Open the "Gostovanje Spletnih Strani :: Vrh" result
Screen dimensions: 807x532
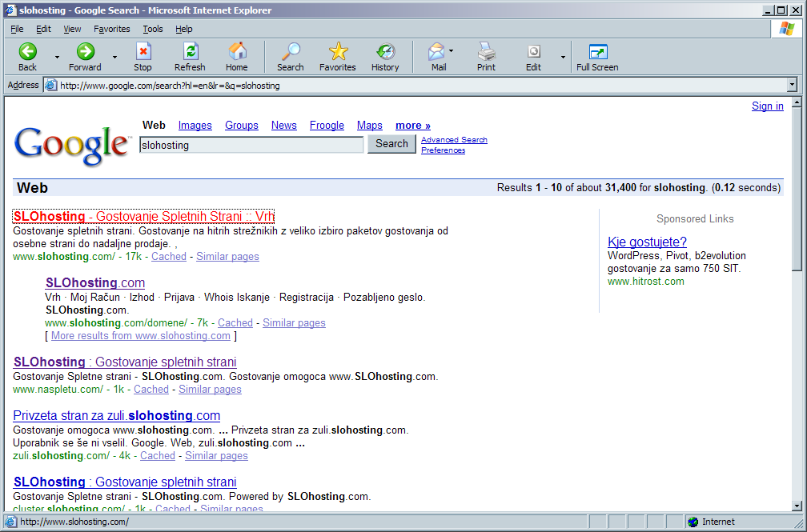[x=143, y=216]
